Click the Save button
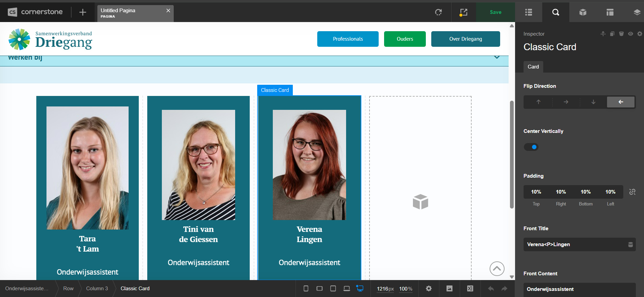The height and width of the screenshot is (297, 644). [x=495, y=12]
